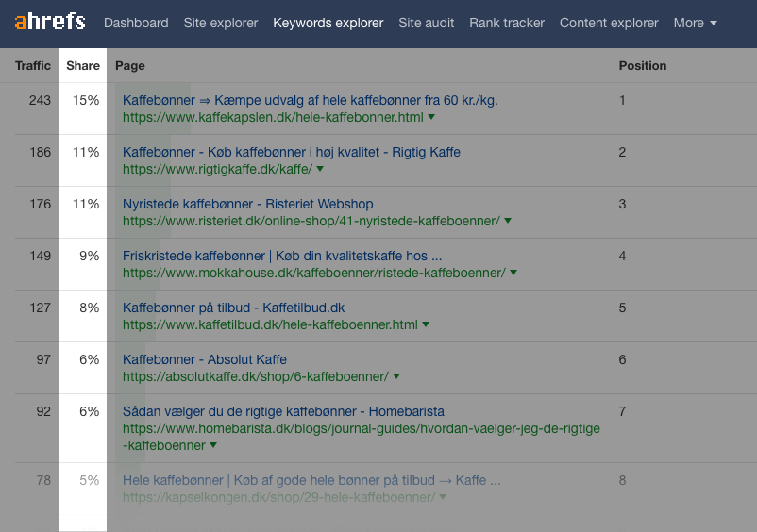This screenshot has width=757, height=532.
Task: Select the traffic value 78
Action: 43,480
